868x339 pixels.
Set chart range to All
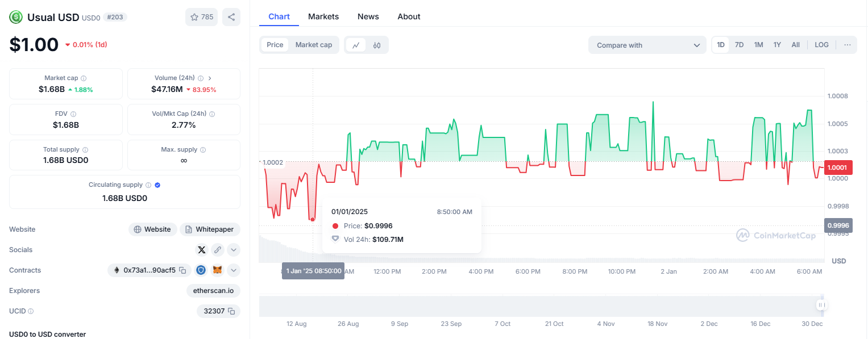(x=795, y=45)
